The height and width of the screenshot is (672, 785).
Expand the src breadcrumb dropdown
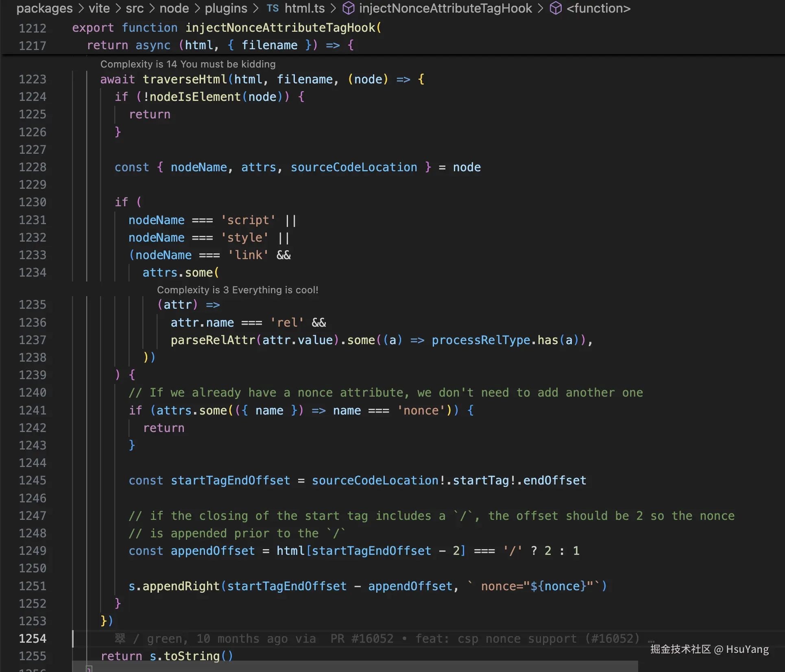click(135, 8)
